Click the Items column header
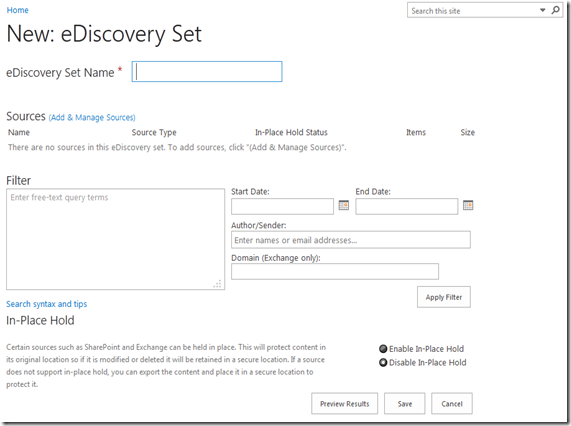The height and width of the screenshot is (426, 571). click(x=416, y=133)
